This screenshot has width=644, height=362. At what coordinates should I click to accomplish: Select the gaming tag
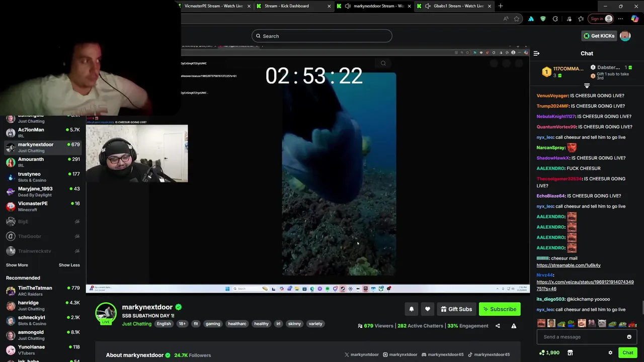tap(213, 324)
